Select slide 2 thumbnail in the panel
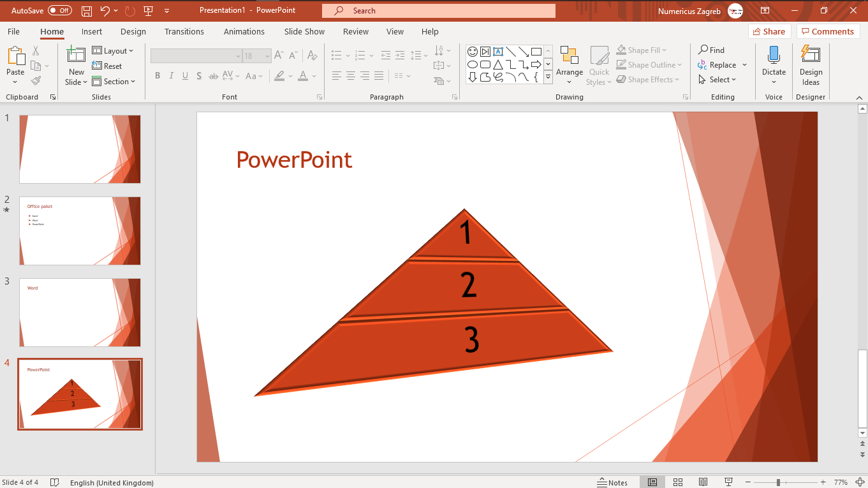 click(80, 231)
